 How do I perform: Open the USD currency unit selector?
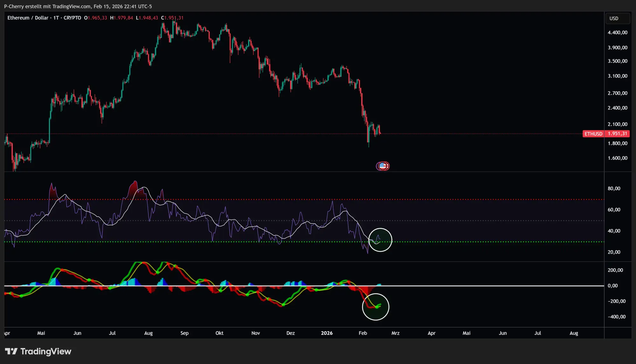pyautogui.click(x=617, y=18)
